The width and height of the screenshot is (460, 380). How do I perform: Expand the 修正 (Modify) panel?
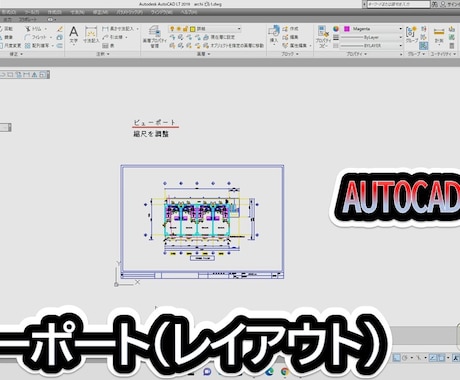(x=16, y=54)
